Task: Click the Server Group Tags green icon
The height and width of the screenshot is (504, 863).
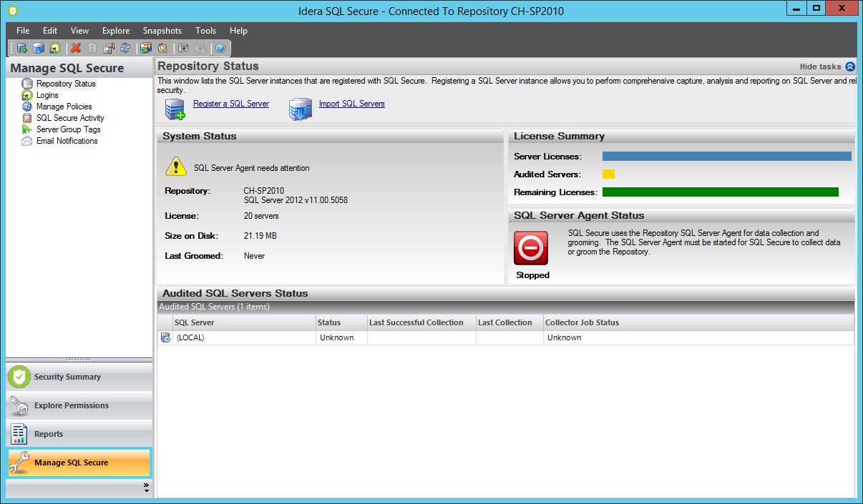Action: coord(27,129)
